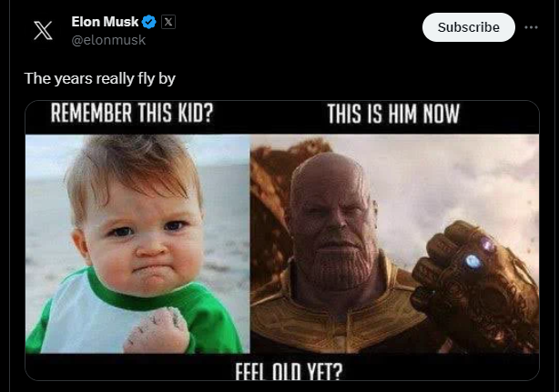This screenshot has height=392, width=559.
Task: Click the baby's clenched fist
Action: (x=154, y=329)
